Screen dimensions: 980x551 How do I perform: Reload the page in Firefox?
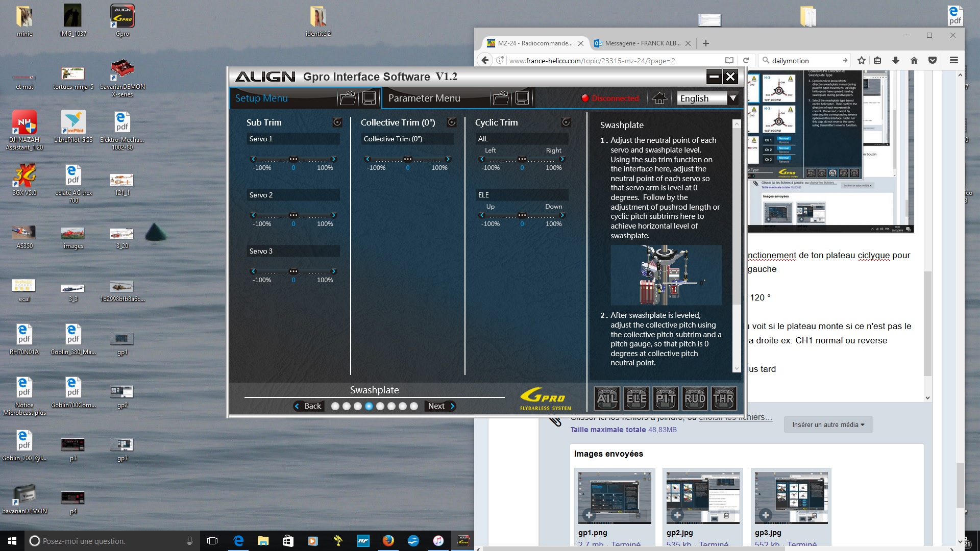[746, 60]
